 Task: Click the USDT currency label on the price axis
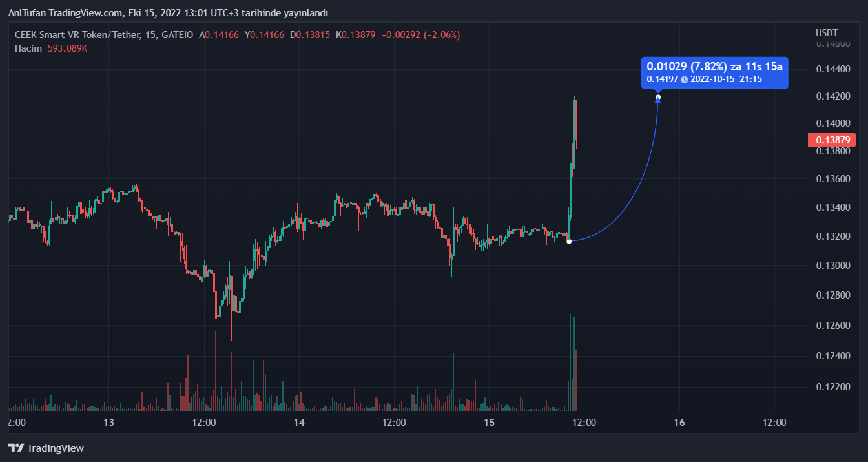pos(827,32)
